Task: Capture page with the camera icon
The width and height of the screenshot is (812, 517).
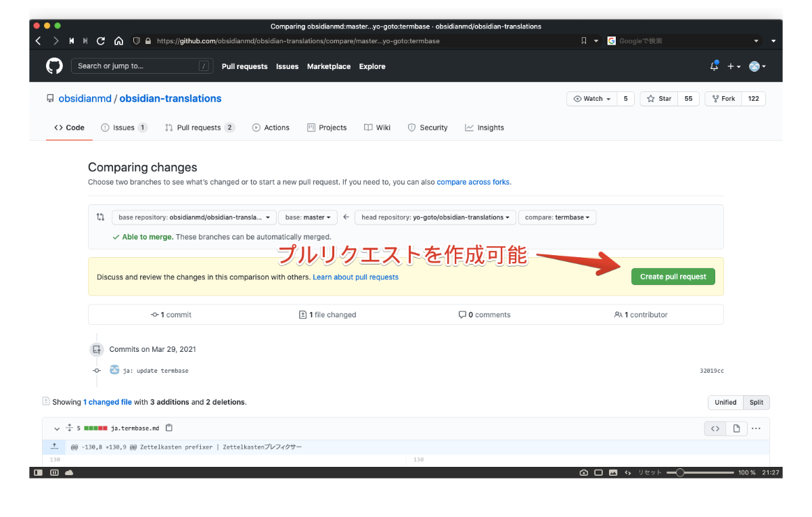Action: click(x=584, y=472)
